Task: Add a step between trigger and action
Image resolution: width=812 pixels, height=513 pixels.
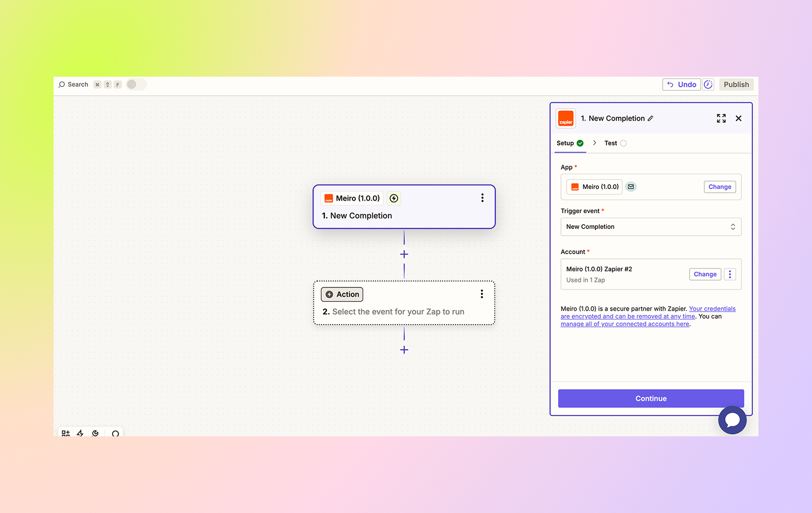Action: tap(404, 254)
